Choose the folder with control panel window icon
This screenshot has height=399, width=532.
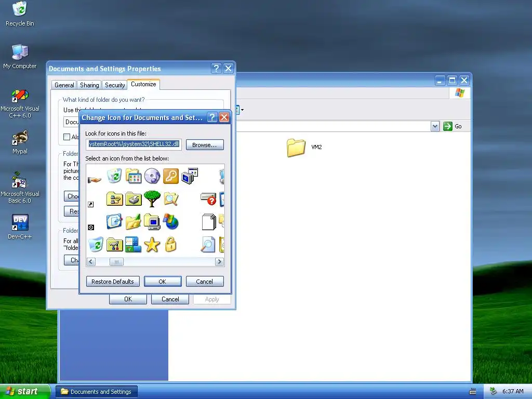[134, 176]
